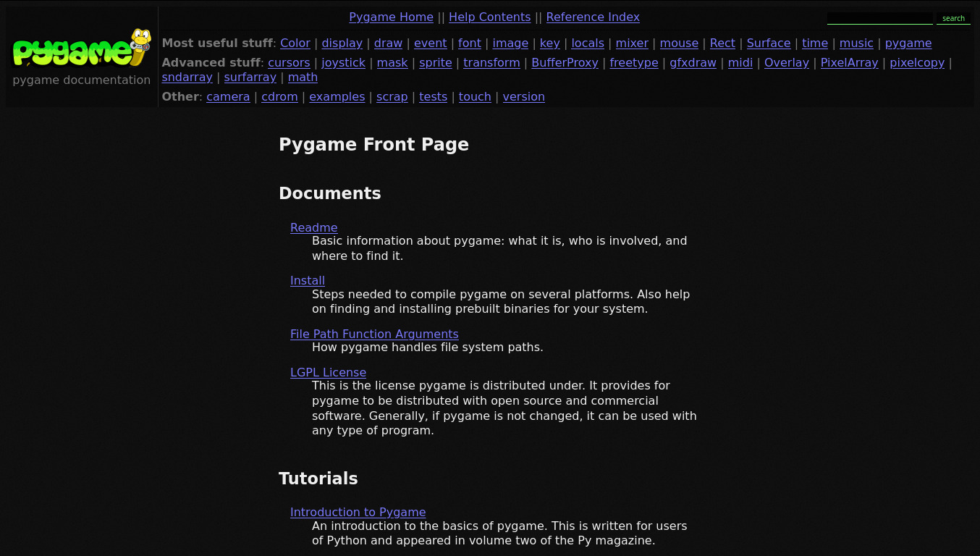Click the search button
Screen dimensions: 980x556
tap(953, 18)
